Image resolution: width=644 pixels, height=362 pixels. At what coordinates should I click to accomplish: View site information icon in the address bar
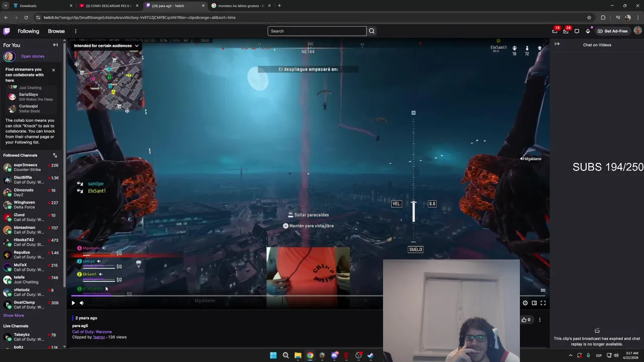point(38,17)
